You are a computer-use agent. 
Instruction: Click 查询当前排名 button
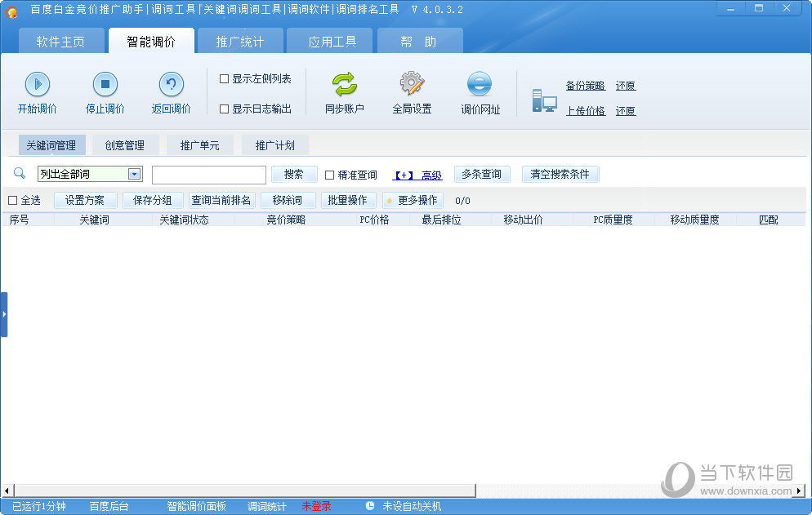click(x=221, y=200)
